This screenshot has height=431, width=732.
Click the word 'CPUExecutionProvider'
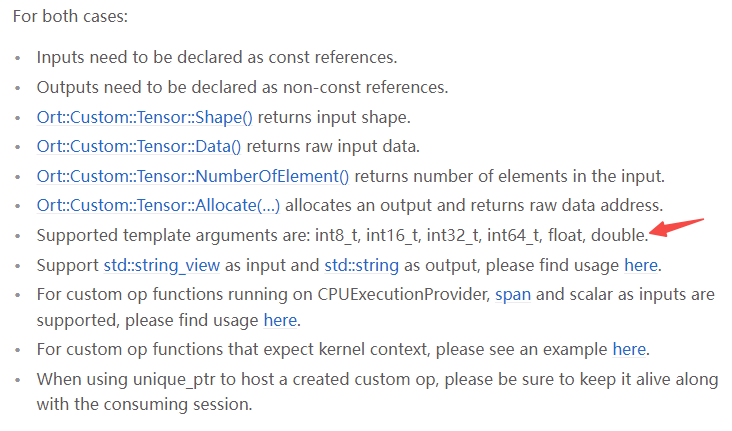click(403, 295)
